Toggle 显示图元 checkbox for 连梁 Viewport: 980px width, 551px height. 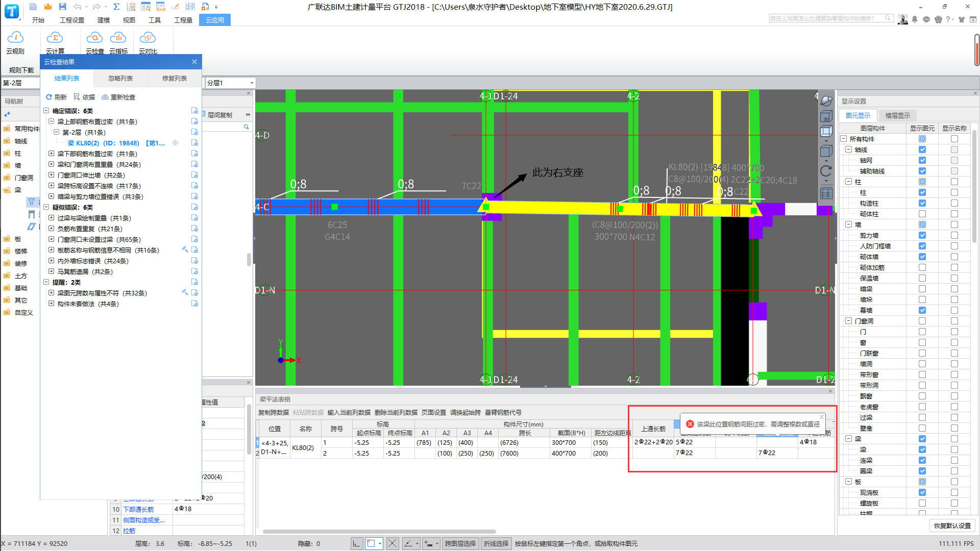click(922, 460)
